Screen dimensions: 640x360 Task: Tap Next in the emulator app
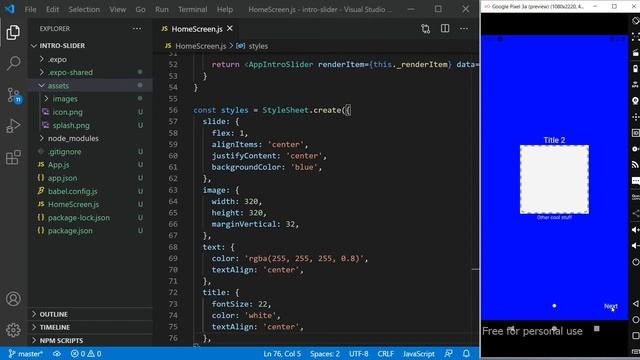point(611,306)
